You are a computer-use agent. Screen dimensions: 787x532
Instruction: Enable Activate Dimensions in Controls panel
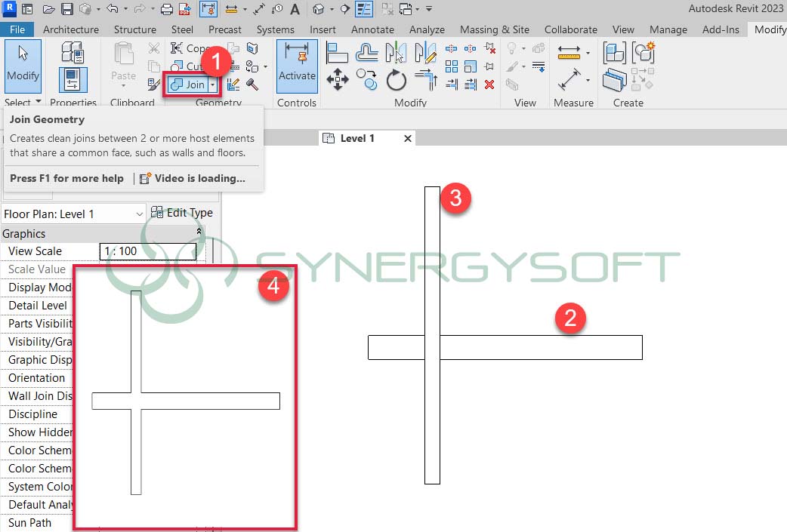pyautogui.click(x=297, y=64)
